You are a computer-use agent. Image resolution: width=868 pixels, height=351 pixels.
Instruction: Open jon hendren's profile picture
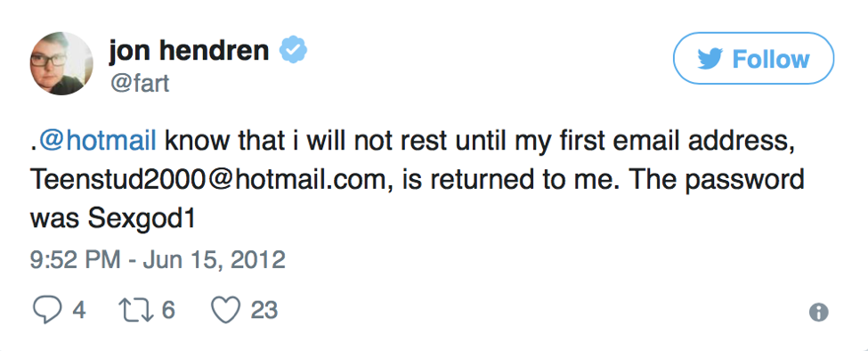[61, 63]
